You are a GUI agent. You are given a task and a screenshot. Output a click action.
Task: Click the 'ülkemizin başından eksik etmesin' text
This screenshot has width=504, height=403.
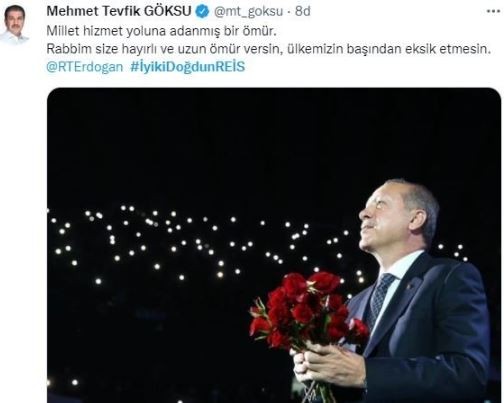pos(389,49)
